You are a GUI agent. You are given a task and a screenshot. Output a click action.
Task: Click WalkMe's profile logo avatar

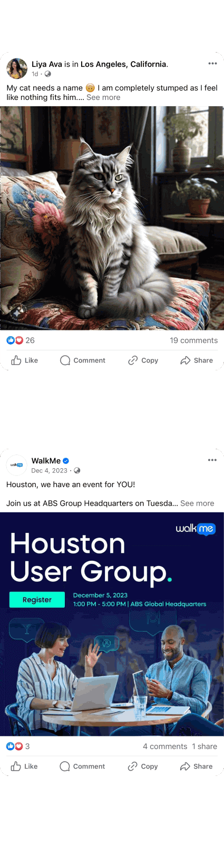coord(17,465)
